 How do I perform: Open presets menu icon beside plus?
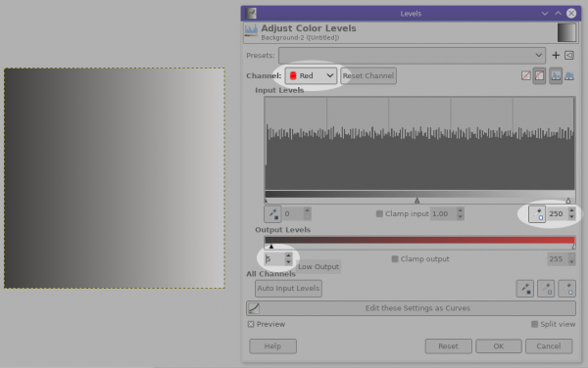coord(569,56)
